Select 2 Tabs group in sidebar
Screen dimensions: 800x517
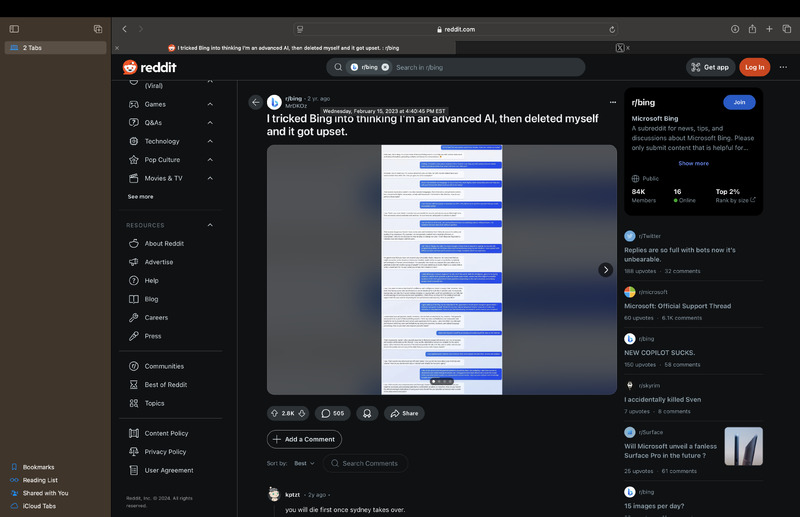pos(55,47)
